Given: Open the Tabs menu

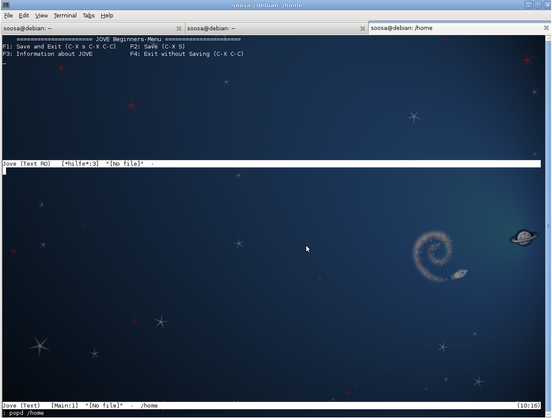Looking at the screenshot, I should (x=89, y=15).
